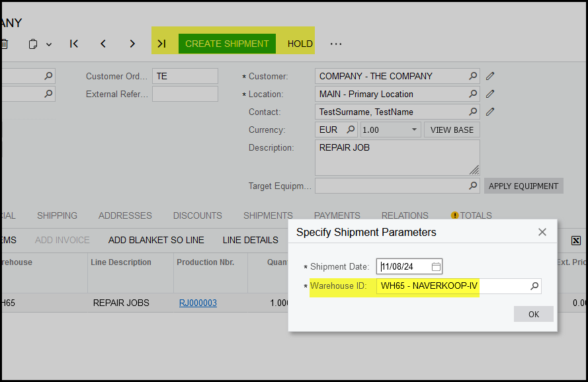
Task: Open Location lookup magnifier
Action: click(x=473, y=94)
